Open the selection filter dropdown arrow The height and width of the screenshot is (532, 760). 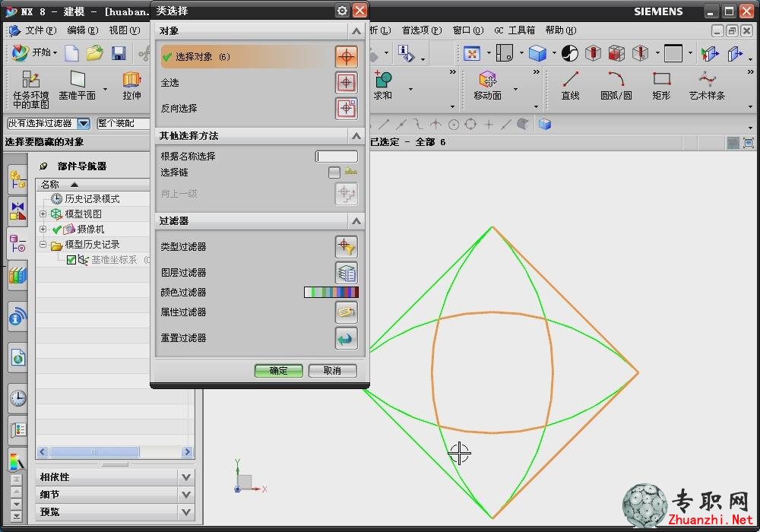click(84, 124)
